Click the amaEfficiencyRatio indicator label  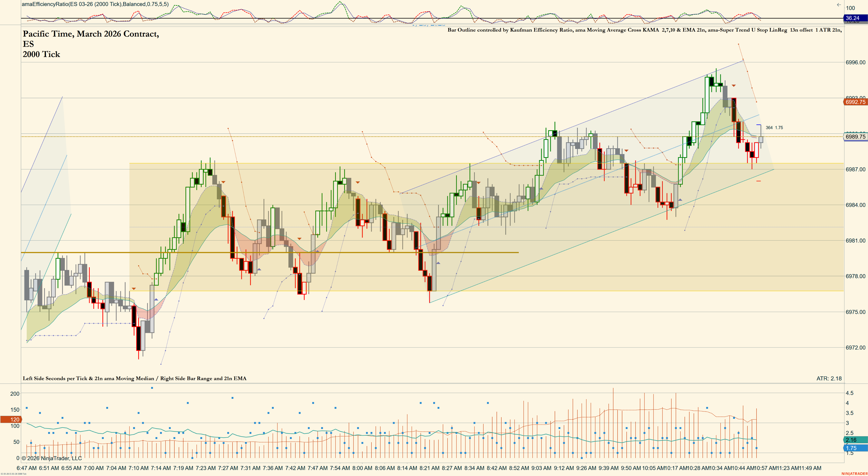pyautogui.click(x=95, y=4)
